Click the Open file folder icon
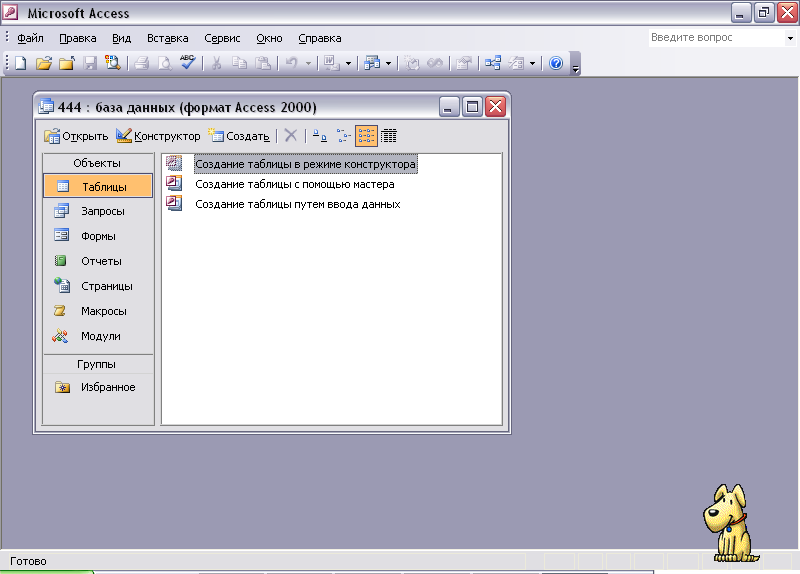This screenshot has height=574, width=800. (x=44, y=63)
